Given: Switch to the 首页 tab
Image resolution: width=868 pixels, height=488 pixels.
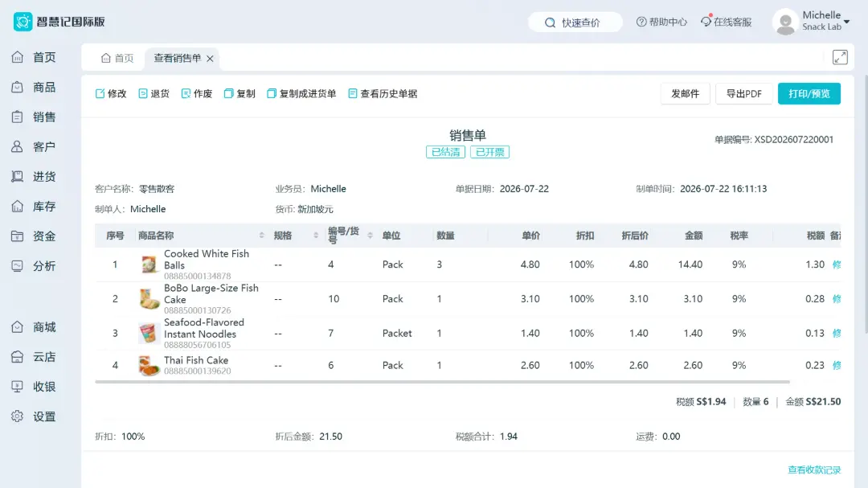Looking at the screenshot, I should pos(117,58).
